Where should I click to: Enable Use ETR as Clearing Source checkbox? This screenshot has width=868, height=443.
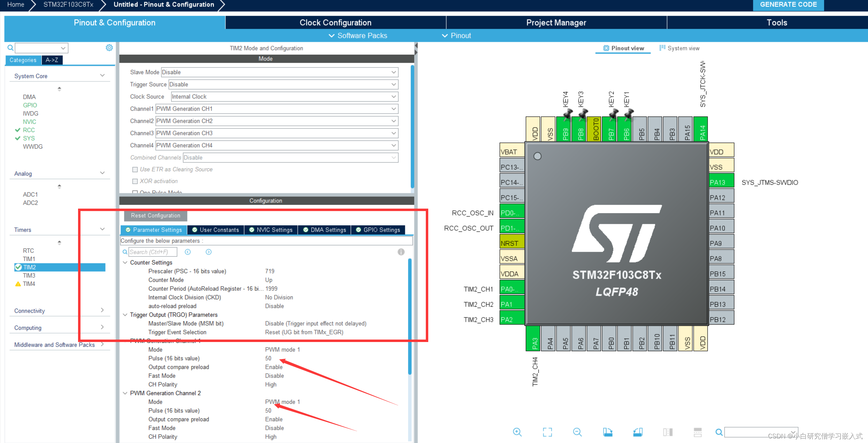[x=135, y=170]
